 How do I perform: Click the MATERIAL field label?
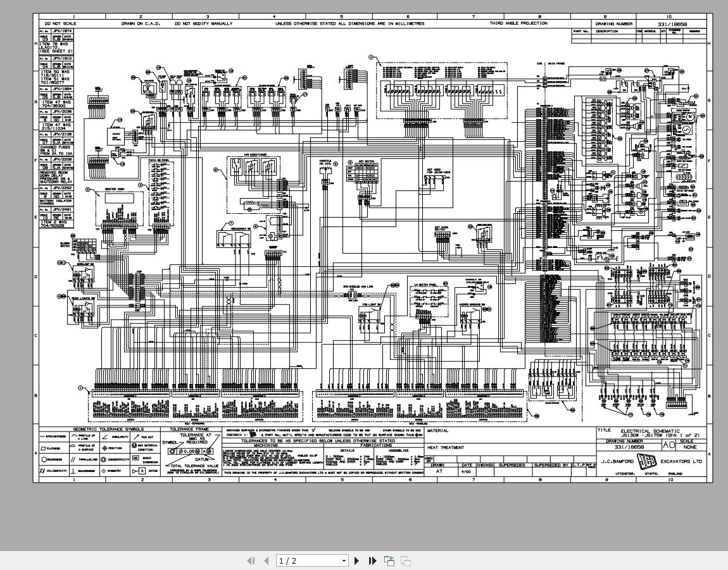[x=437, y=431]
